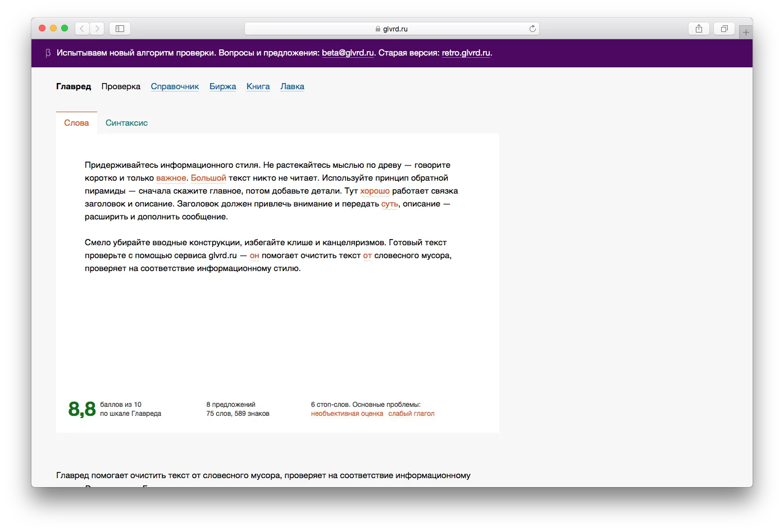The height and width of the screenshot is (532, 784).
Task: Toggle the Safari sidebar button
Action: tap(120, 29)
